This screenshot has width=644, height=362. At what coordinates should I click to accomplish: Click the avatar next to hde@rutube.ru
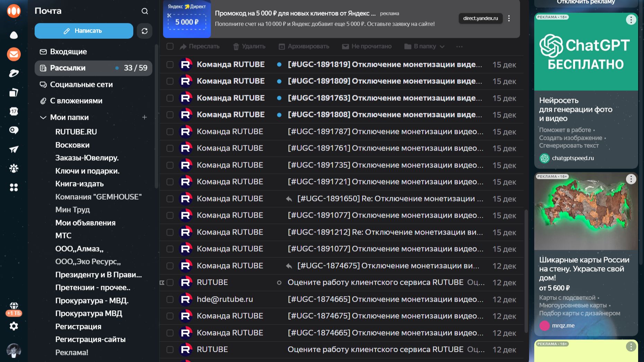tap(186, 299)
